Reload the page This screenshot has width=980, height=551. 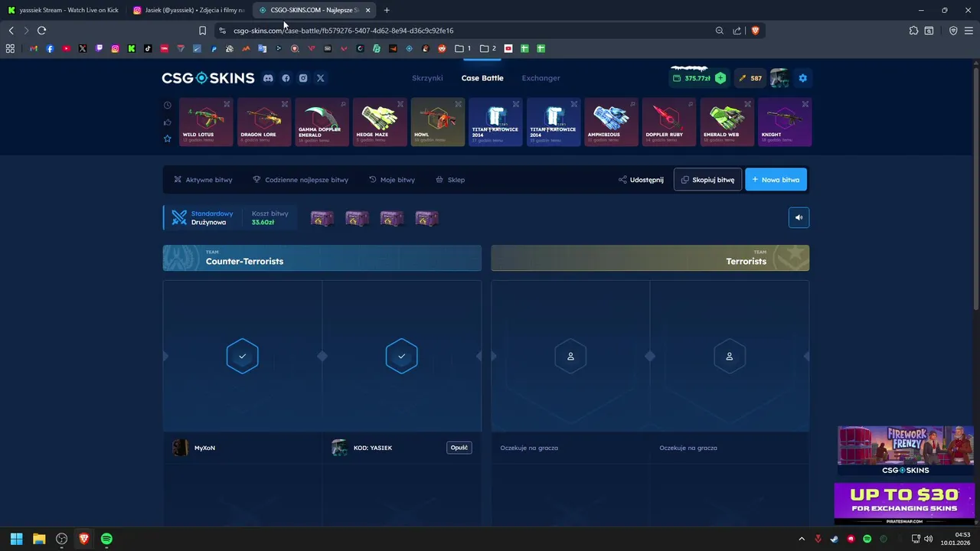click(x=41, y=31)
